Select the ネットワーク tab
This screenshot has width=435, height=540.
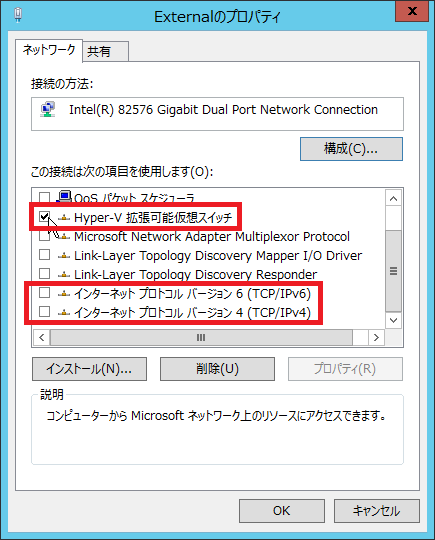[49, 50]
